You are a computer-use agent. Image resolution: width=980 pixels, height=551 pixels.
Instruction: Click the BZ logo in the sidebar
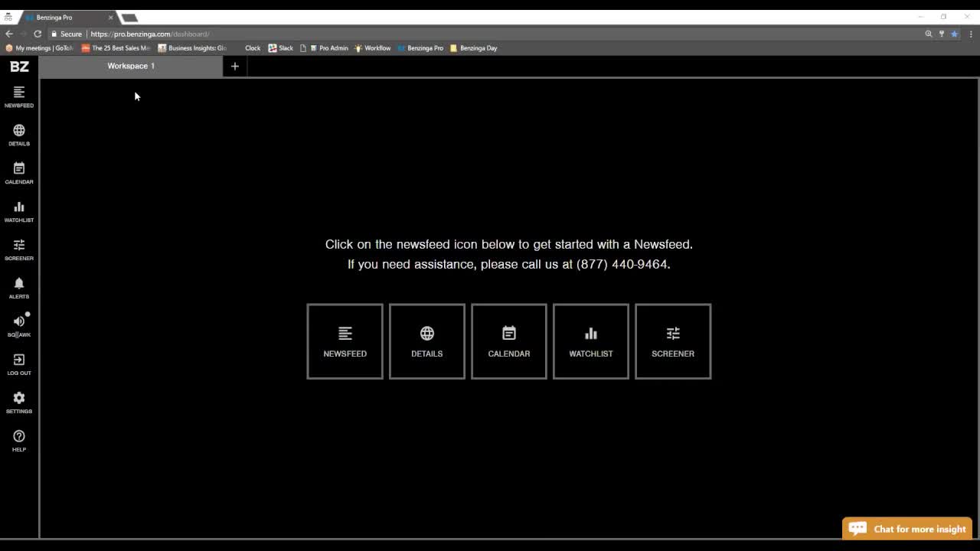pos(19,67)
